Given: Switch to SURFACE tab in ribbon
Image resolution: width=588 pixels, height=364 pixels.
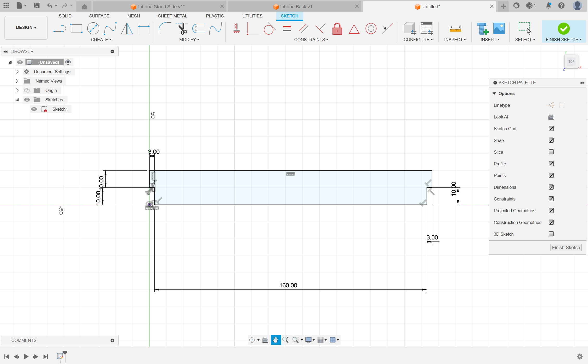Looking at the screenshot, I should click(x=99, y=16).
